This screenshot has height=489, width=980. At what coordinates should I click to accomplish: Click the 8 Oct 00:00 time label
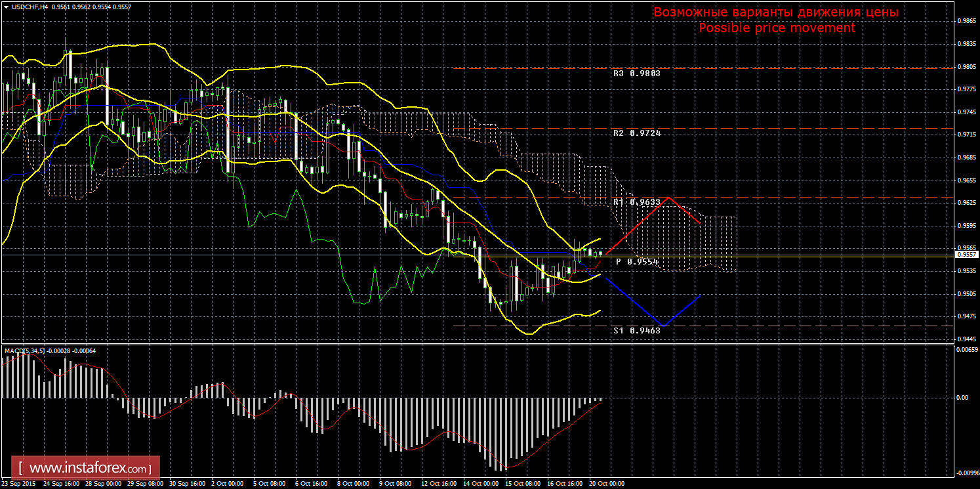(x=354, y=484)
